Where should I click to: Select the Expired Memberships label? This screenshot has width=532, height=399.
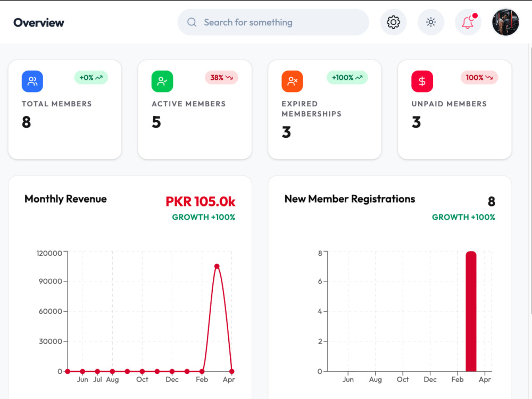[311, 109]
